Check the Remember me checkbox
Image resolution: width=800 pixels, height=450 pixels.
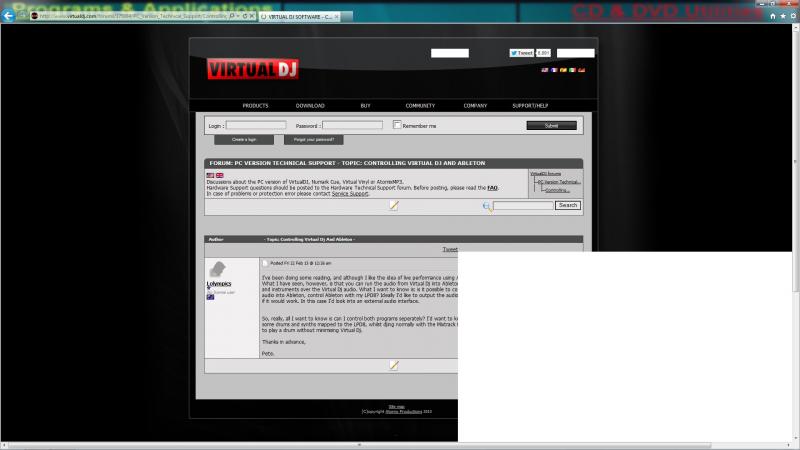pyautogui.click(x=397, y=124)
